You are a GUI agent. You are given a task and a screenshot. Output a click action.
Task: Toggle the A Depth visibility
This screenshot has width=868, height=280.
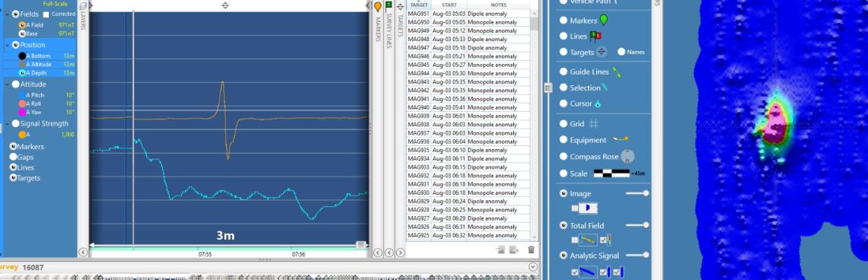tap(22, 72)
